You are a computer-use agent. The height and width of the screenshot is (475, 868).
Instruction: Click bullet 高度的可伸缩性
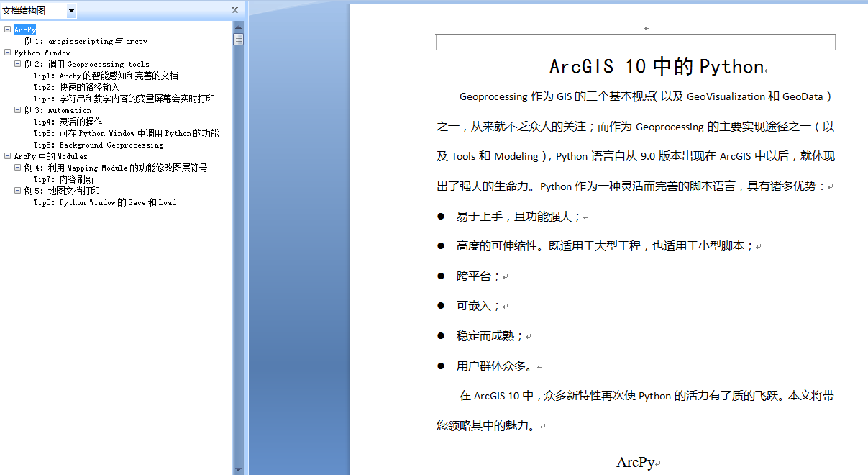pyautogui.click(x=605, y=245)
